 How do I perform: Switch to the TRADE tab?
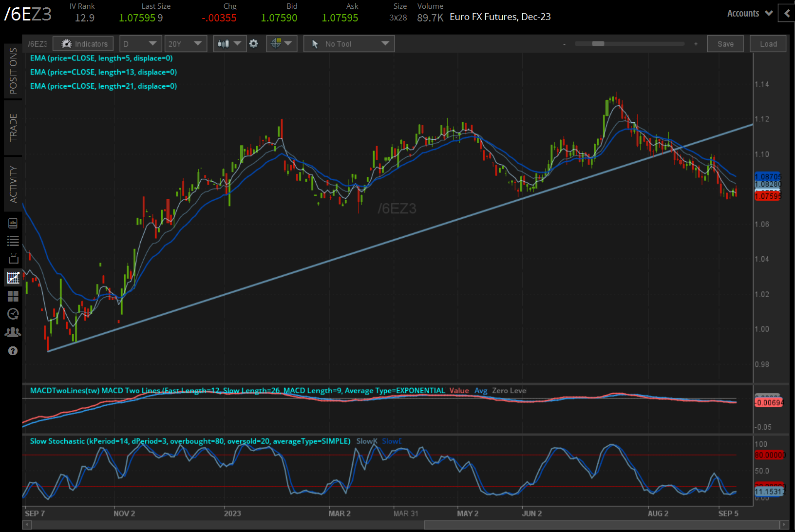[x=13, y=128]
